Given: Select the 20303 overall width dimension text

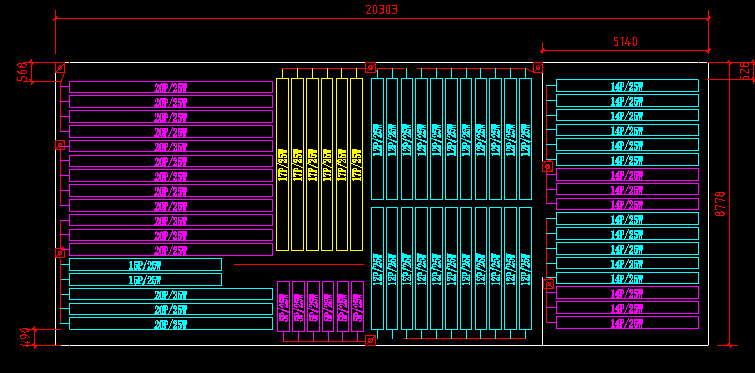Looking at the screenshot, I should [x=382, y=10].
